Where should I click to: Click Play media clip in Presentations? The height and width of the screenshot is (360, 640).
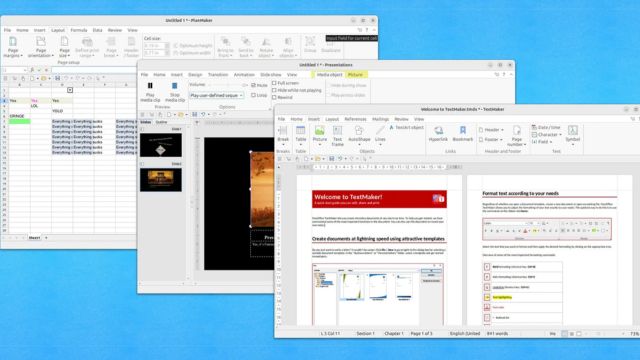pyautogui.click(x=150, y=92)
